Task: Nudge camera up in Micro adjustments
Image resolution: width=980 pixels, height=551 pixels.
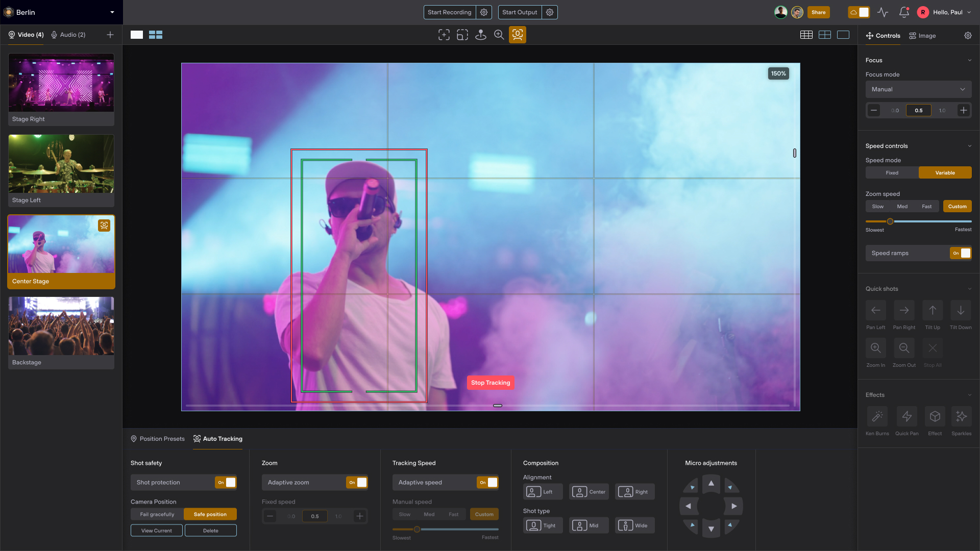Action: coord(711,483)
